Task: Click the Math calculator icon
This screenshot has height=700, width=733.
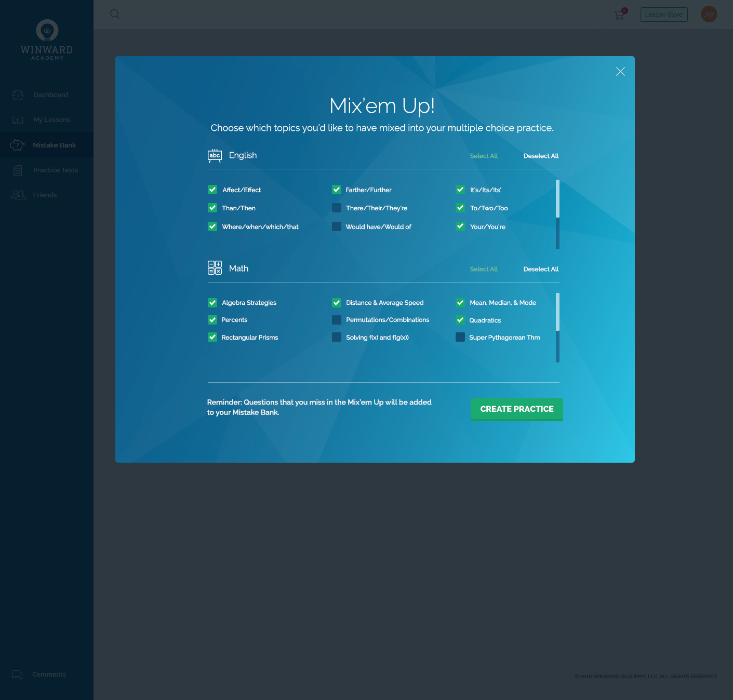Action: [x=215, y=268]
